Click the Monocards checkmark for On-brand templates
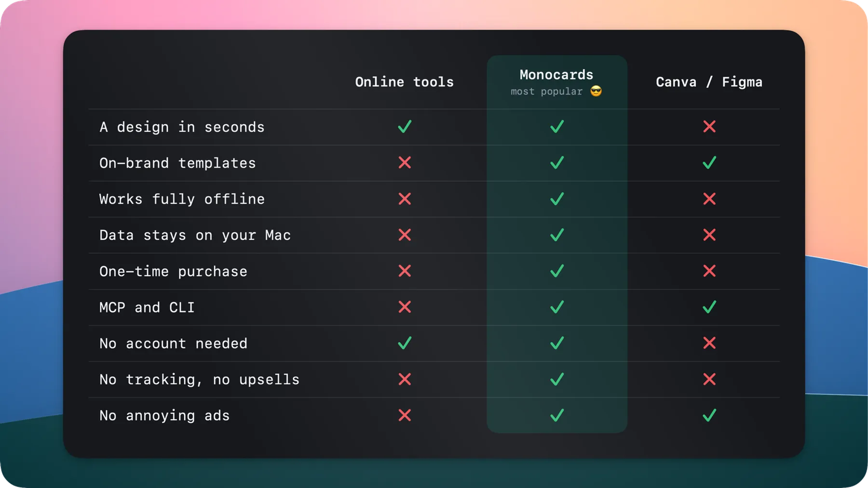The width and height of the screenshot is (868, 488). (x=557, y=163)
